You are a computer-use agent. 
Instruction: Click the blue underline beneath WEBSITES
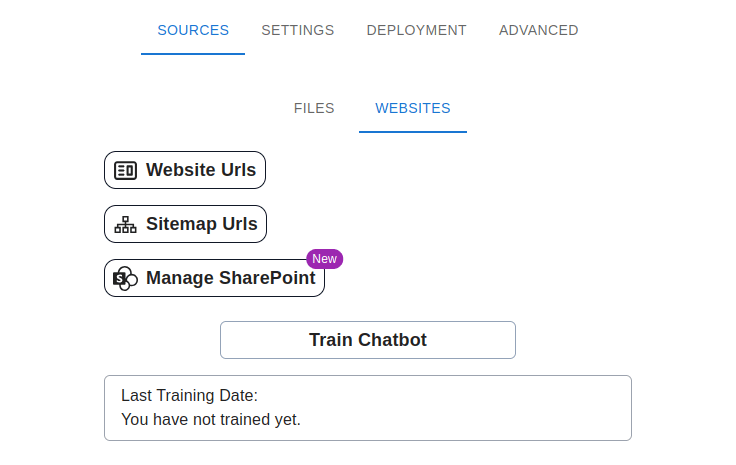413,131
